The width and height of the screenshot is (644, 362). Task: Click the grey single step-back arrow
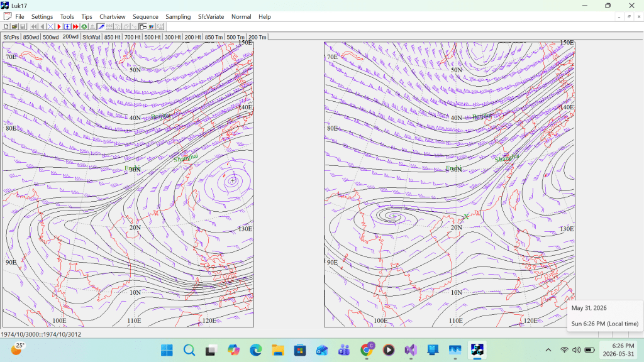click(x=42, y=26)
